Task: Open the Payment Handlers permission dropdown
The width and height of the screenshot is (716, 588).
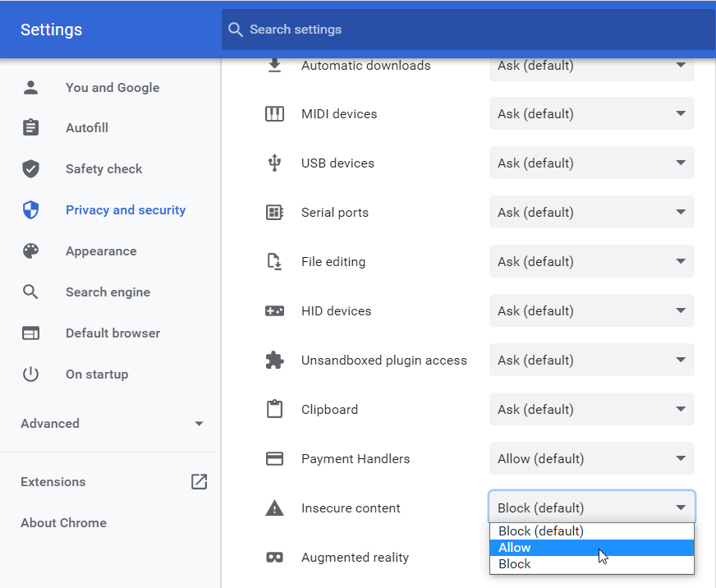Action: (x=592, y=459)
